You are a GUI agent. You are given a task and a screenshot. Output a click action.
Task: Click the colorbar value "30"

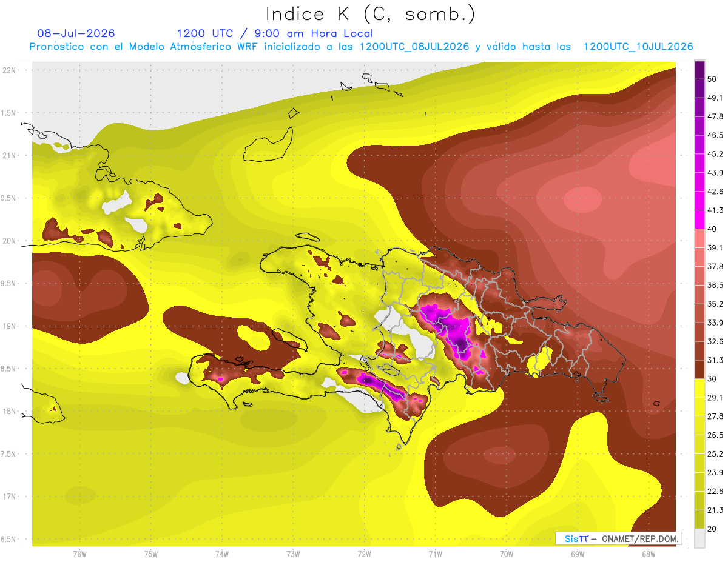[x=713, y=379]
